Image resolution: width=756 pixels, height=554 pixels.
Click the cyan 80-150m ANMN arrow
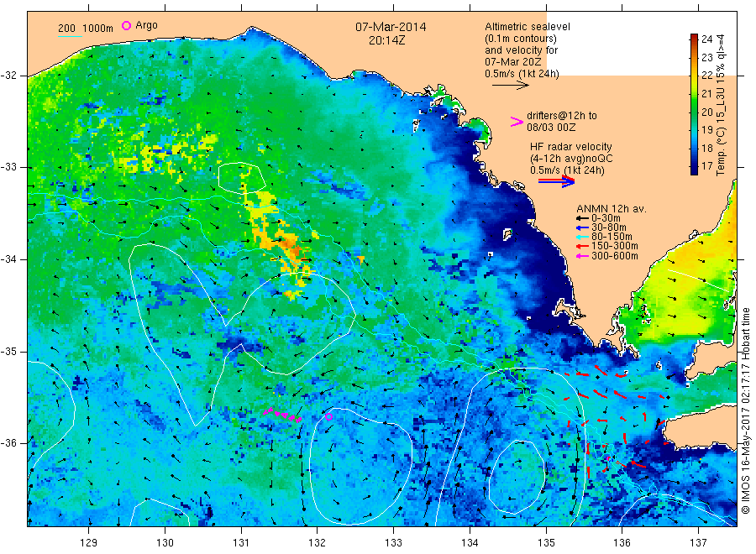coord(582,237)
